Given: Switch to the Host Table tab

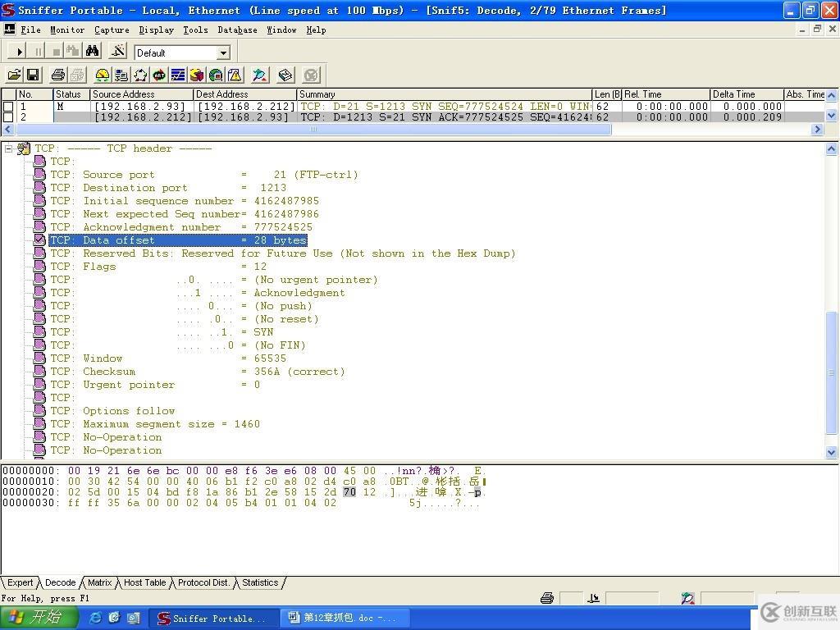Looking at the screenshot, I should [144, 582].
